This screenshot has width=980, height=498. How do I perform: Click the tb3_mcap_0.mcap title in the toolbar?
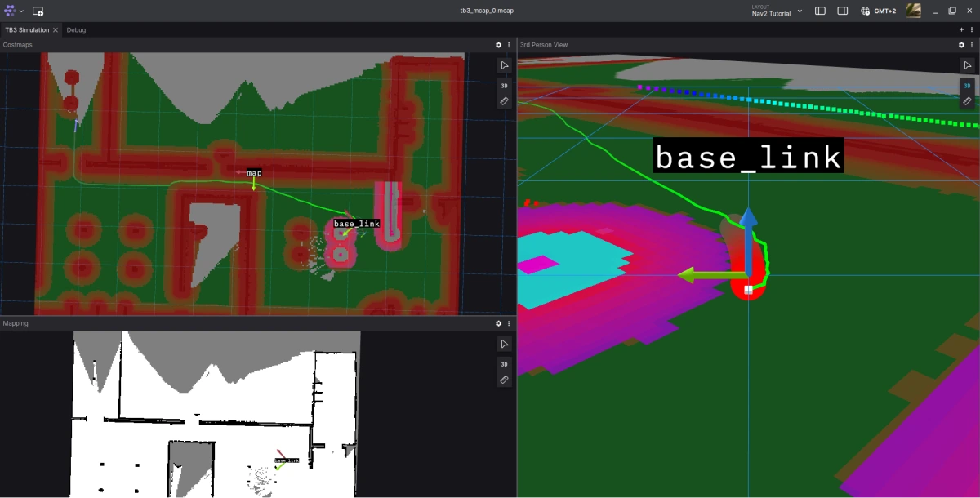[x=488, y=11]
